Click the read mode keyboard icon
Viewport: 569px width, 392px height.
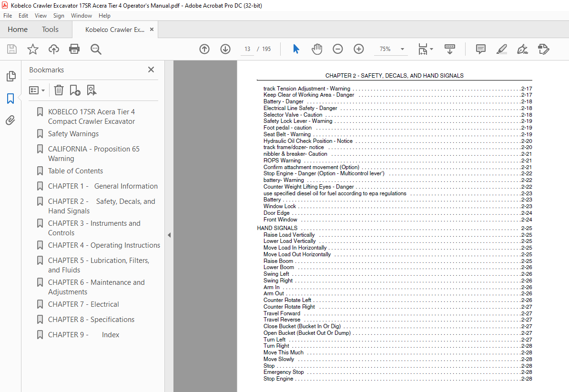[x=449, y=49]
